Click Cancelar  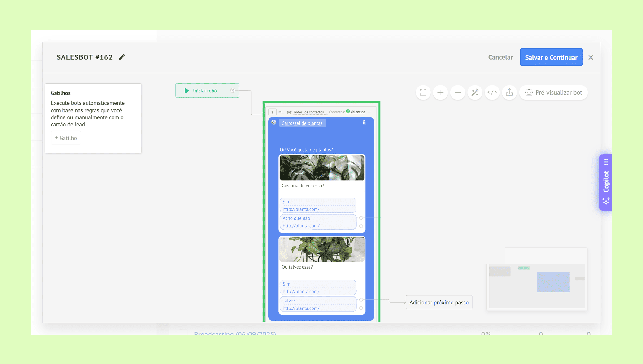pyautogui.click(x=500, y=57)
